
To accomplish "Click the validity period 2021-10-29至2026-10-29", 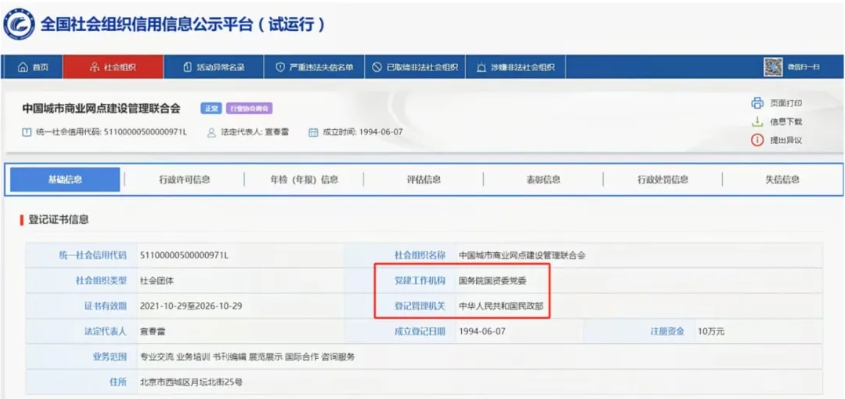I will coord(191,306).
